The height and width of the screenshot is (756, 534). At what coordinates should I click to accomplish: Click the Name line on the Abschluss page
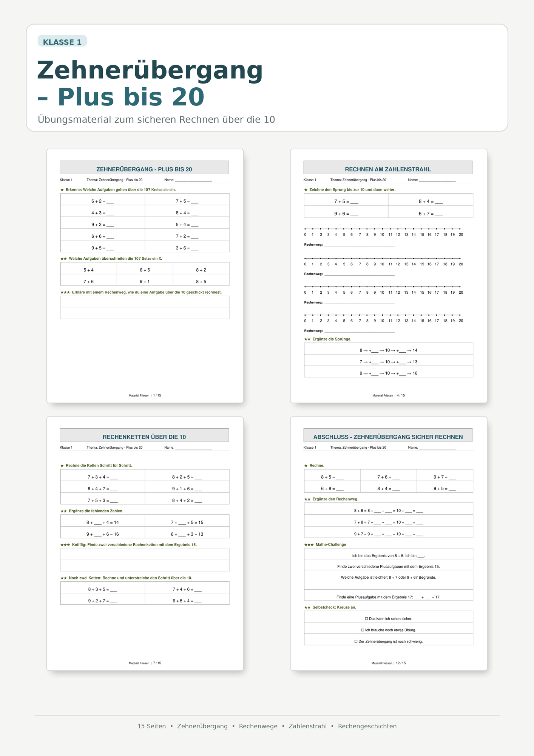tap(437, 448)
